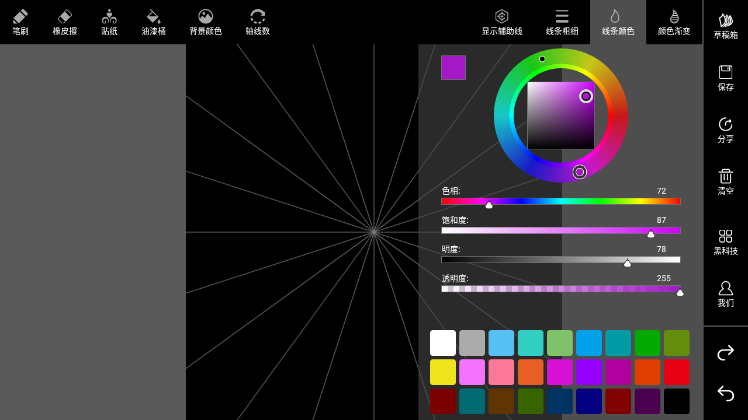The height and width of the screenshot is (420, 748).
Task: Open 线条粗细 line thickness panel
Action: (x=562, y=22)
